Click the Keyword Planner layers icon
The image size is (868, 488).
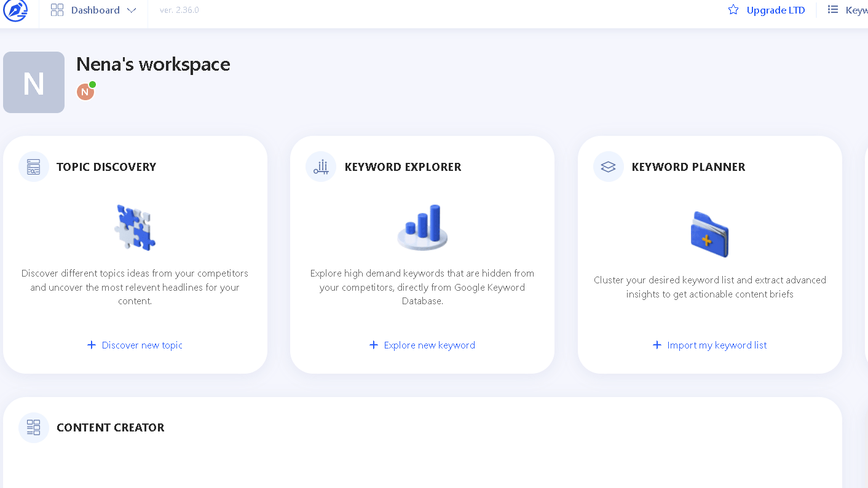coord(609,167)
